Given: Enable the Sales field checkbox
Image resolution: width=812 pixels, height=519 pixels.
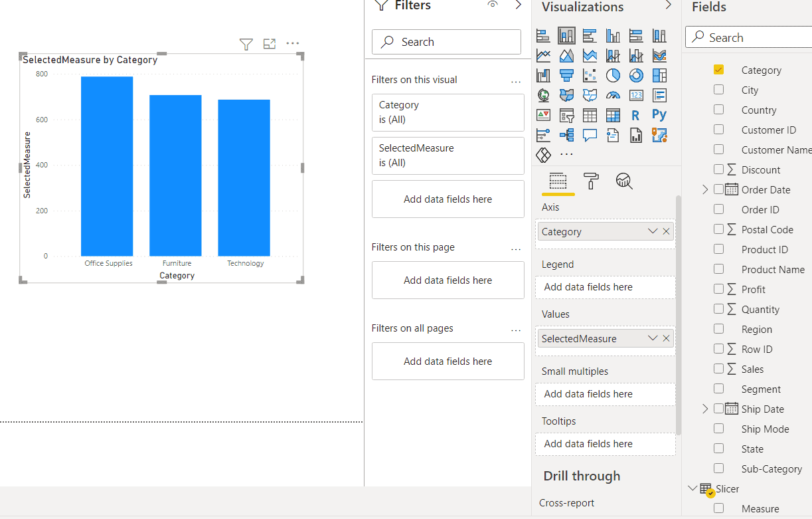Looking at the screenshot, I should (x=719, y=369).
